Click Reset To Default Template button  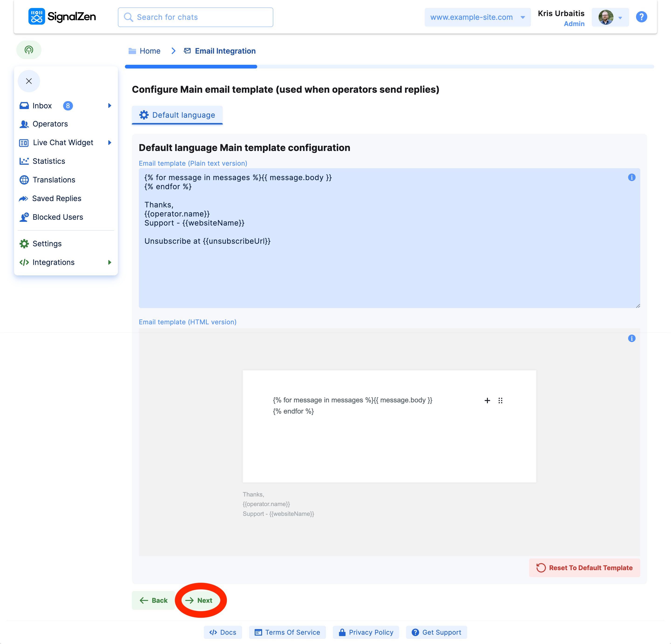pos(584,568)
